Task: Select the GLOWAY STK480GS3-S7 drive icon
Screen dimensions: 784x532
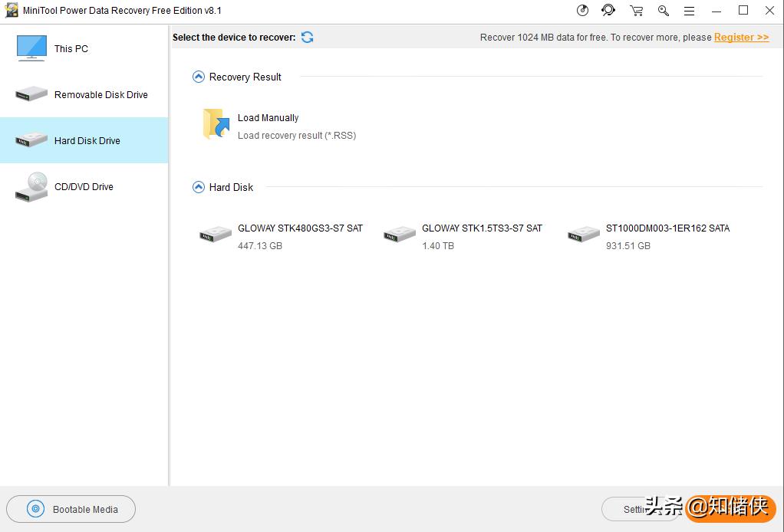Action: (x=216, y=234)
